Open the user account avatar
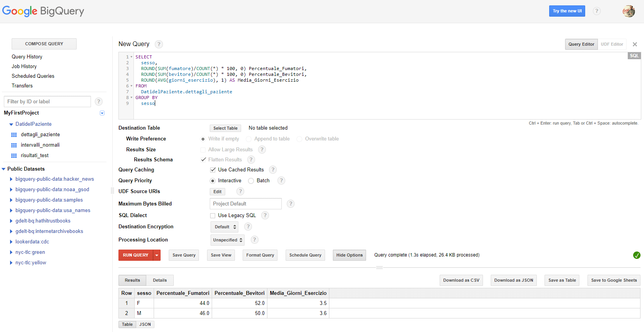 (629, 11)
